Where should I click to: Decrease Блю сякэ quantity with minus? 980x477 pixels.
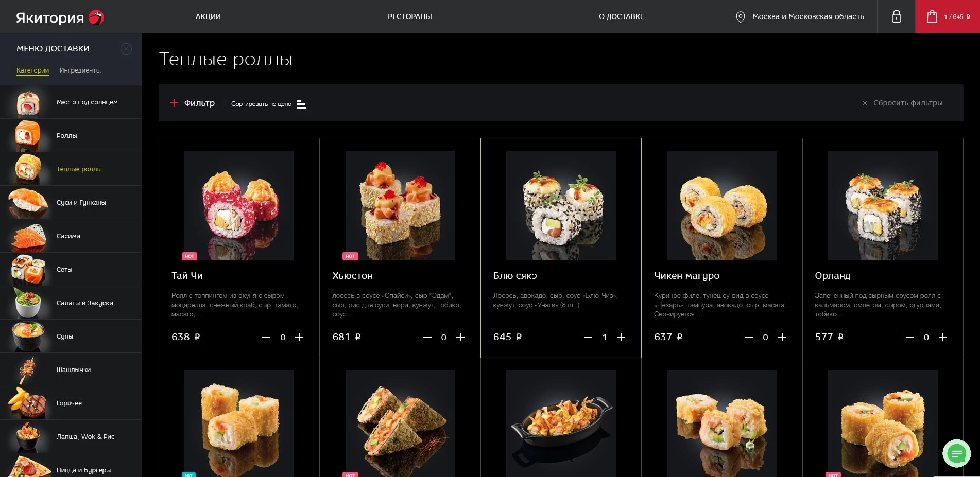tap(588, 337)
